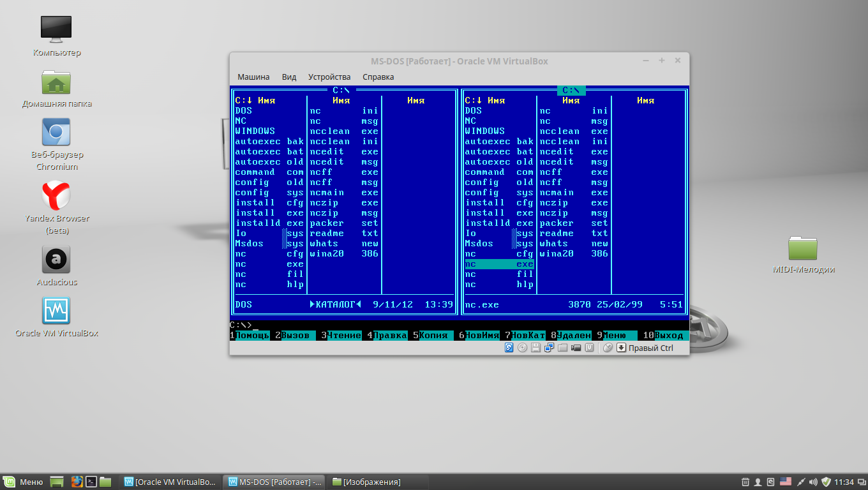This screenshot has height=490, width=868.
Task: Select readme txt in left panel
Action: tap(344, 233)
